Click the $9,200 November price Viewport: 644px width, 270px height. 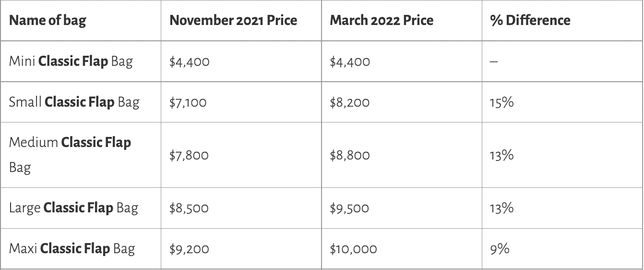189,249
